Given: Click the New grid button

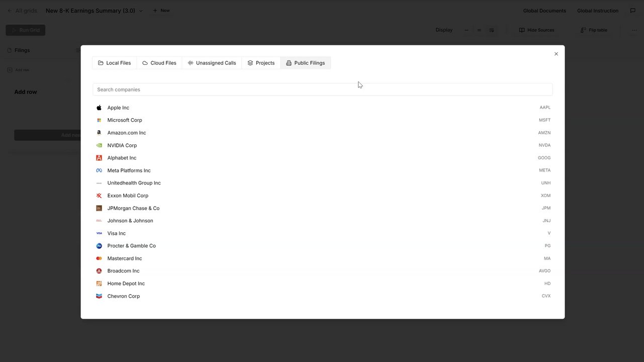Looking at the screenshot, I should point(161,11).
